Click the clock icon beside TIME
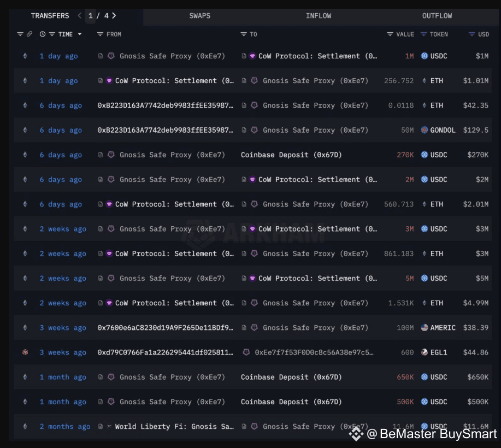 point(43,34)
